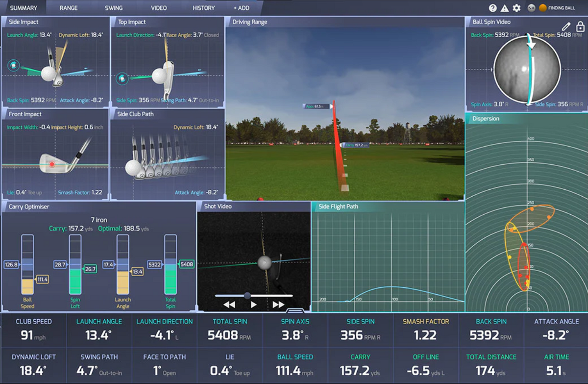
Task: Play the shot video
Action: pos(254,305)
